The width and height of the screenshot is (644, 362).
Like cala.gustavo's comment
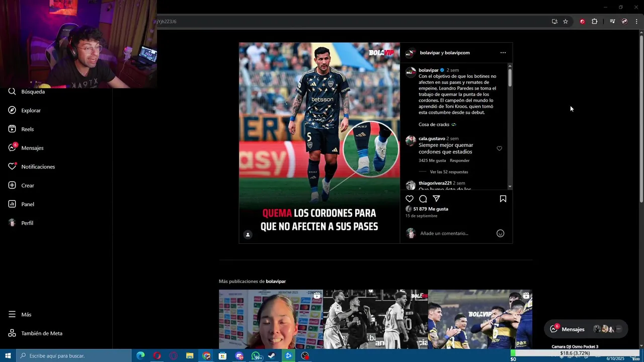(x=499, y=148)
